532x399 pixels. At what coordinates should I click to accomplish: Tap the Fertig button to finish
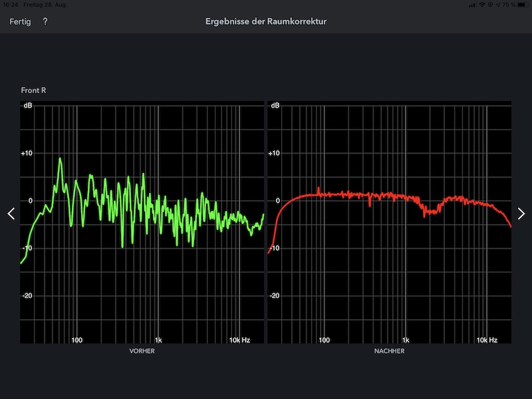(20, 22)
